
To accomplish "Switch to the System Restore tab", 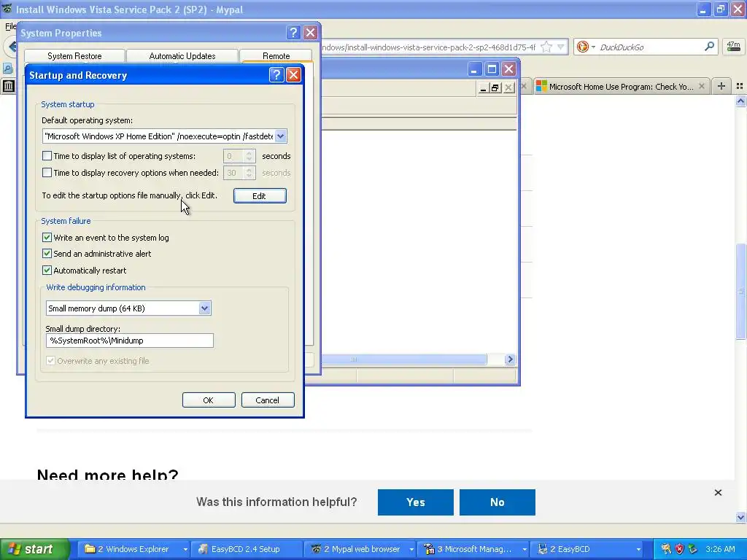I will click(74, 55).
